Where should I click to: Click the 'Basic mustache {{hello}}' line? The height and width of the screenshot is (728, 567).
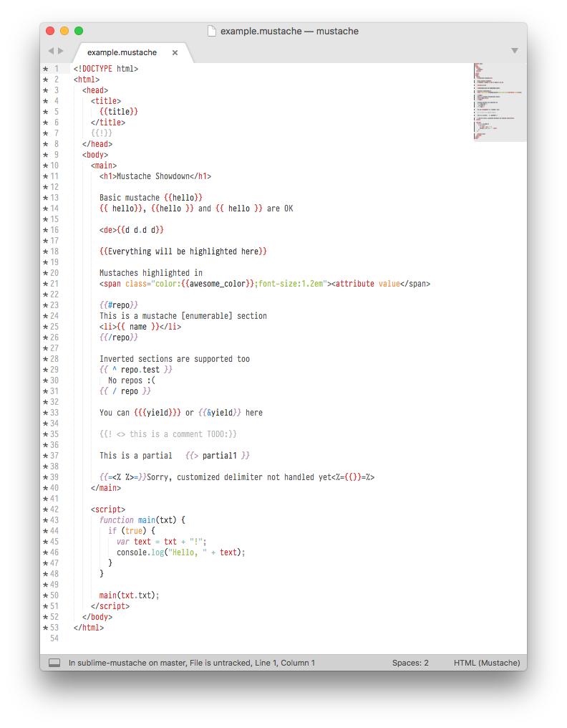(x=151, y=198)
